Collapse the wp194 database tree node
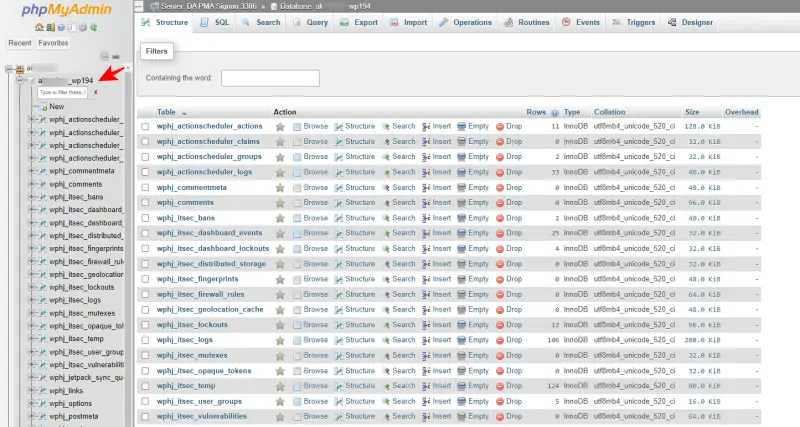The width and height of the screenshot is (800, 427). click(21, 80)
